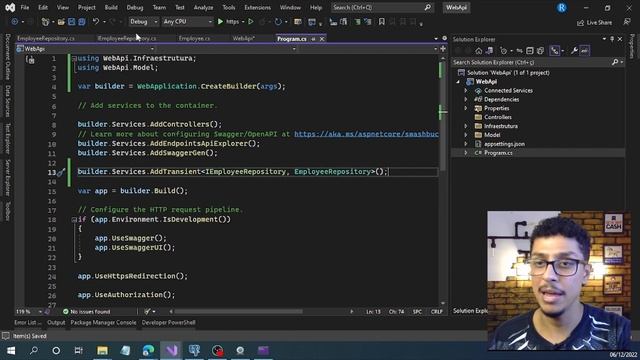Click the Solution Explorer Home icon
The height and width of the screenshot is (360, 640).
(x=479, y=51)
